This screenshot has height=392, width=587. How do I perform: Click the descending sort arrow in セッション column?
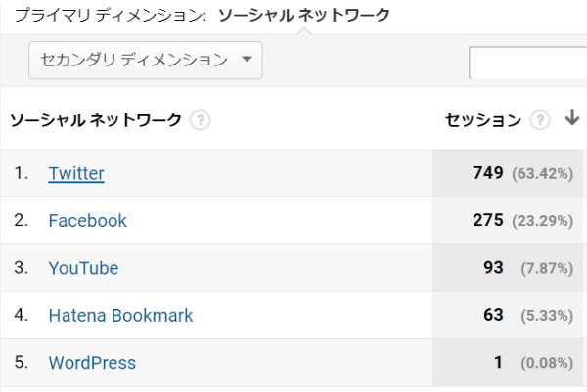(571, 119)
